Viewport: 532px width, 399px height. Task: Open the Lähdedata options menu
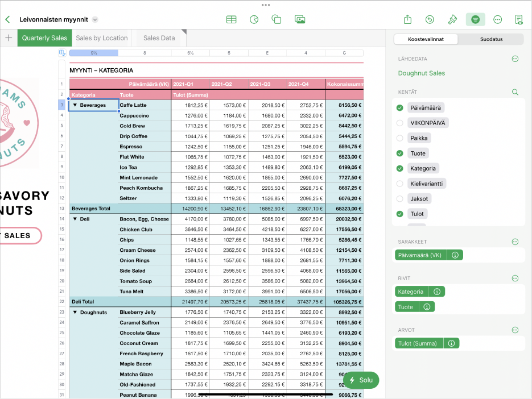515,59
